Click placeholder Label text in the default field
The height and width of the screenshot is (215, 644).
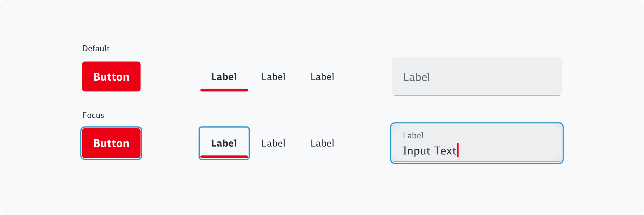[x=416, y=77]
